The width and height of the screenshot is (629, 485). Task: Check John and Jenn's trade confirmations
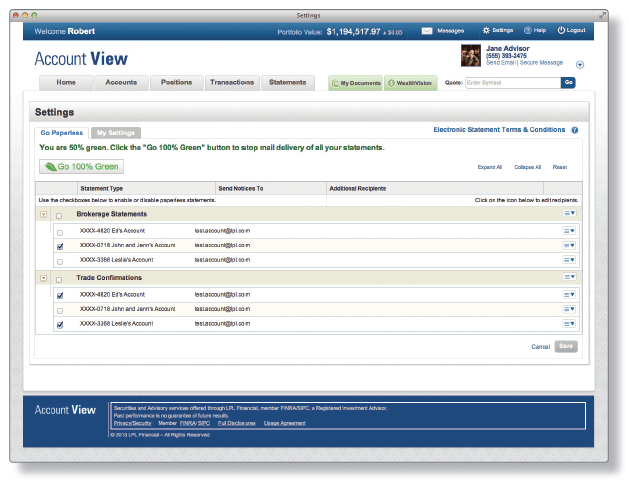coord(60,311)
